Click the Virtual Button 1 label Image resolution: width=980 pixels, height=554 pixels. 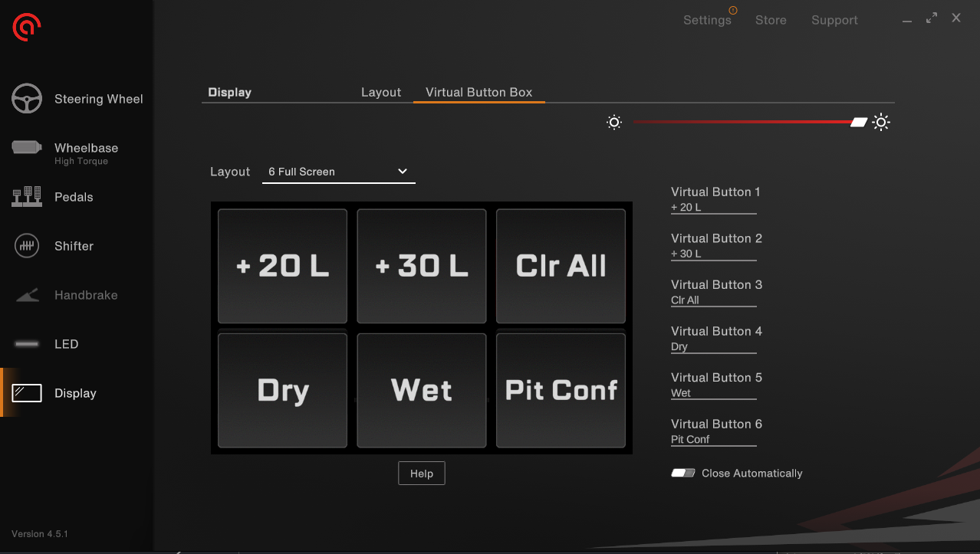click(x=715, y=192)
